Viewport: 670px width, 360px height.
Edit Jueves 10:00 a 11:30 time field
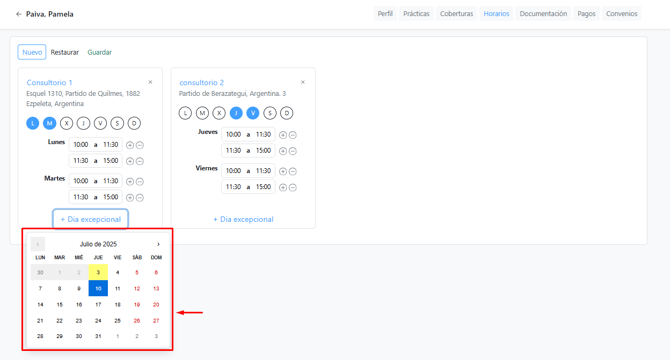[x=248, y=135]
